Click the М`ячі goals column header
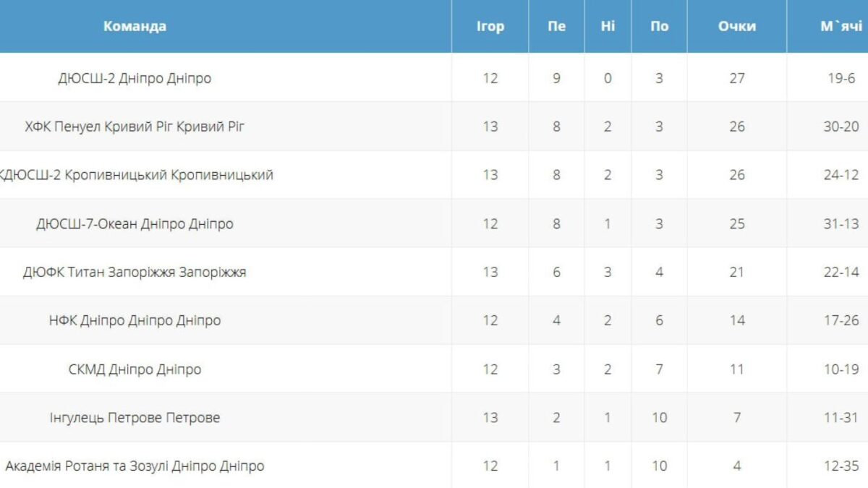The height and width of the screenshot is (488, 868). click(x=841, y=26)
